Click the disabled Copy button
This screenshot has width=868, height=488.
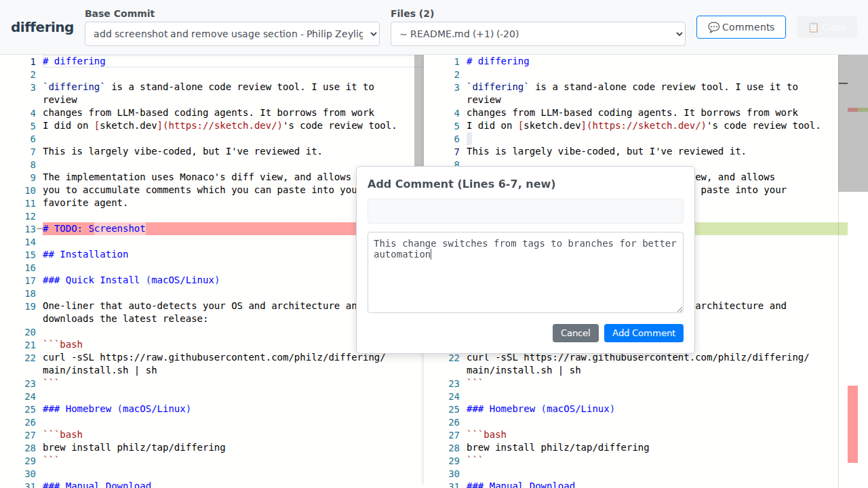827,27
